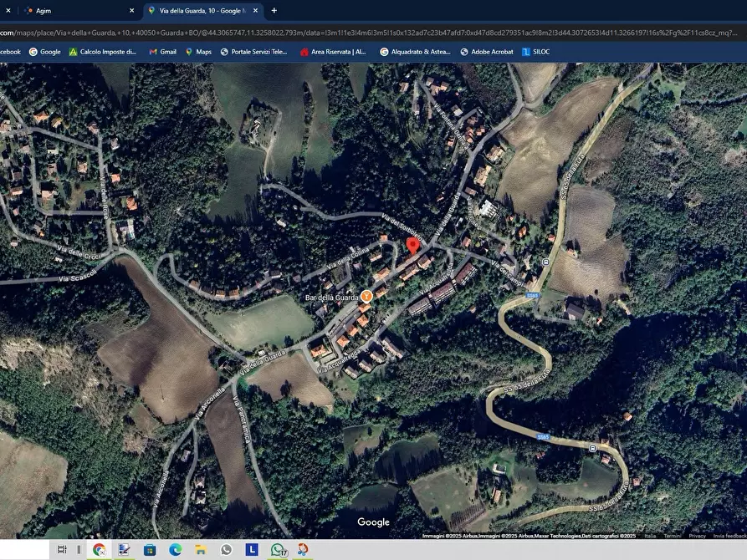
Task: Click the red location pin on map
Action: tap(412, 245)
